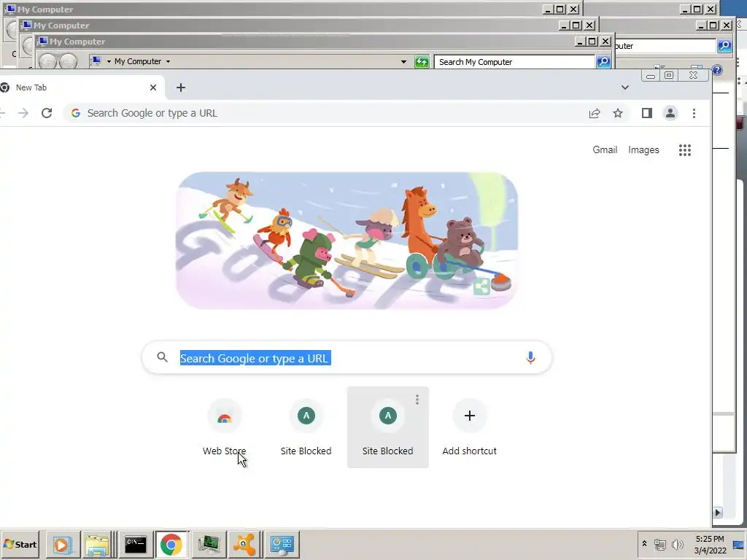
Task: Expand My Computer address path dropdown arrow
Action: coord(169,62)
